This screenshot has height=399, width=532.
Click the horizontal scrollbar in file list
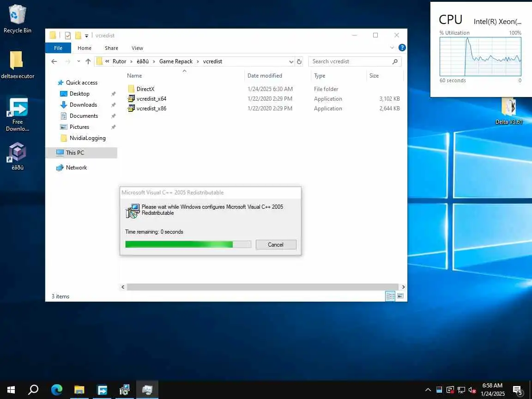coord(262,287)
